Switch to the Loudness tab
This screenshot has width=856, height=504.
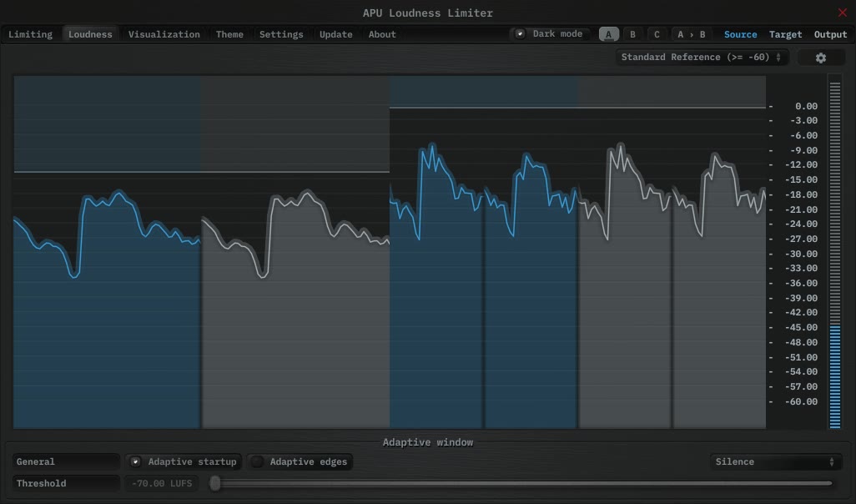pyautogui.click(x=90, y=34)
